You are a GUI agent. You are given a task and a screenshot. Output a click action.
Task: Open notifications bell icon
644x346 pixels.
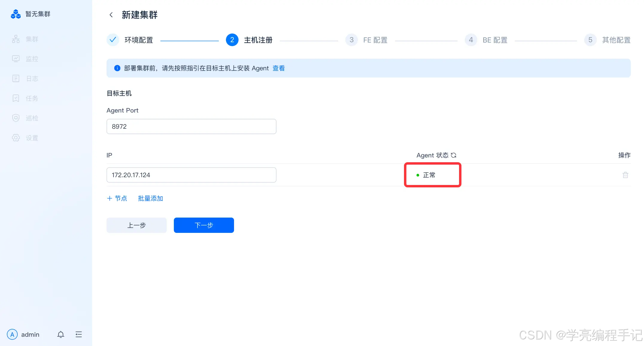click(61, 334)
